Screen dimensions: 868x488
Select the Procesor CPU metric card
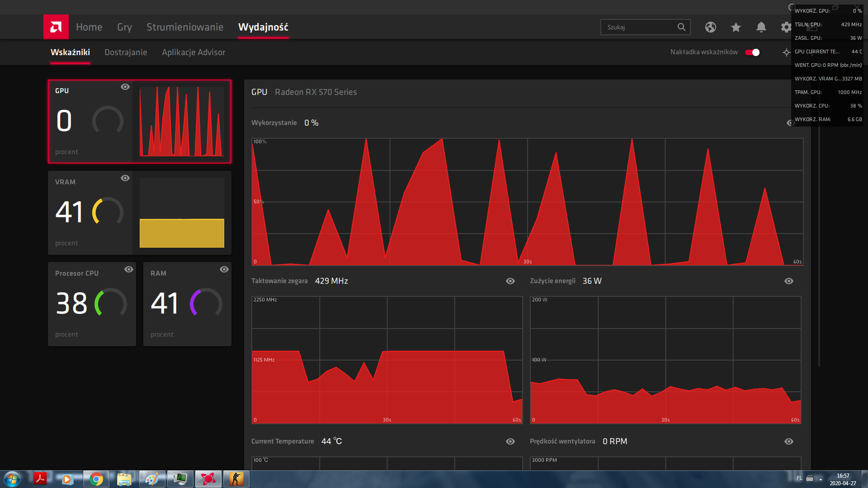click(92, 304)
